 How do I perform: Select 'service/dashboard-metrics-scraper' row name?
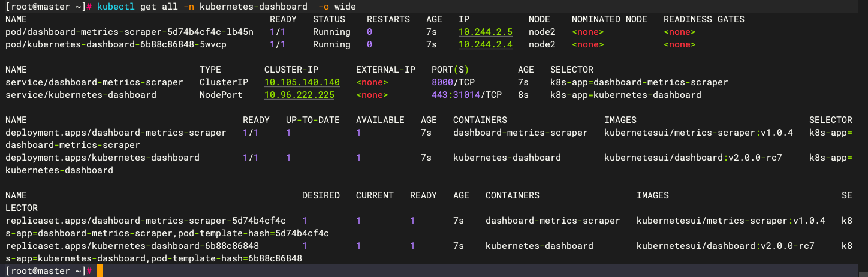point(94,82)
